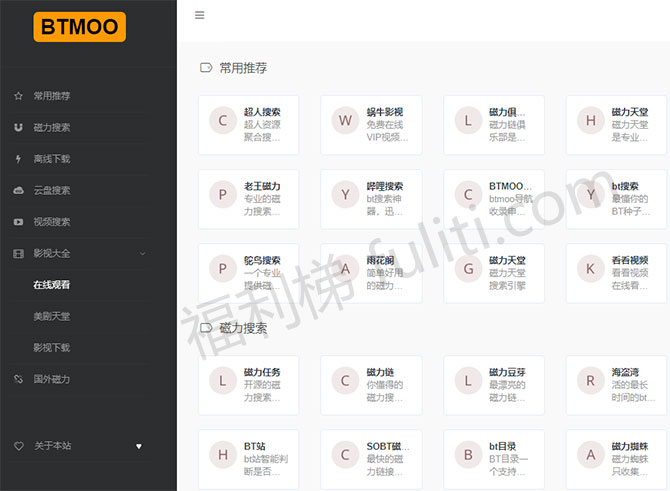Open 影视下载 submenu item
This screenshot has width=670, height=491.
52,348
